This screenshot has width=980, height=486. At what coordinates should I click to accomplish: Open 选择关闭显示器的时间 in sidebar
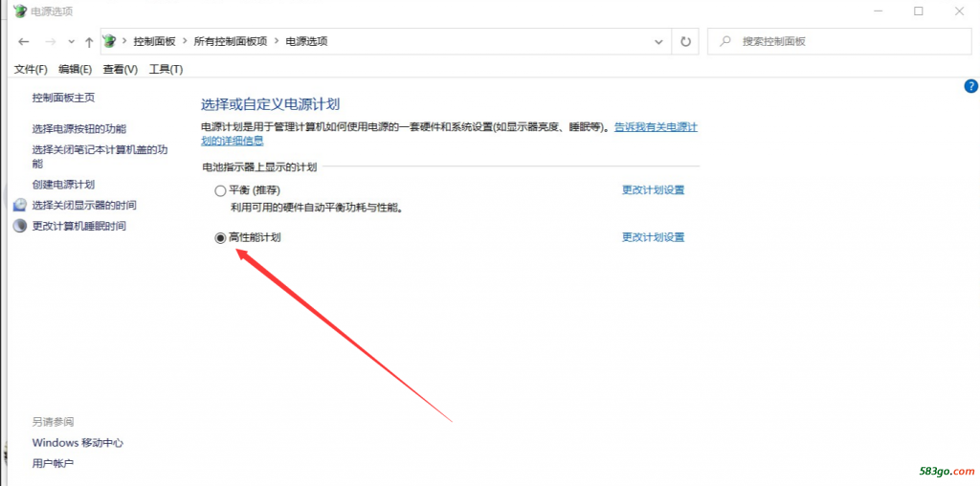pyautogui.click(x=84, y=206)
